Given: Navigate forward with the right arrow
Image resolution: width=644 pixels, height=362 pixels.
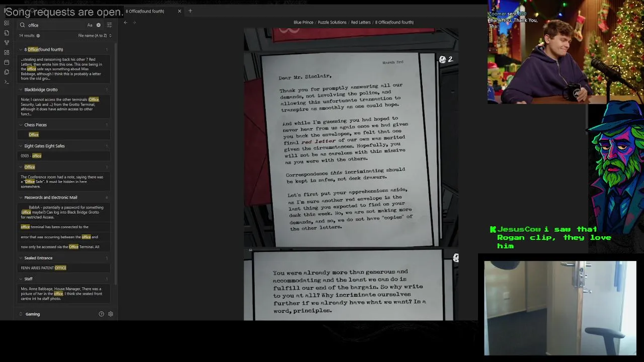Looking at the screenshot, I should (x=134, y=22).
